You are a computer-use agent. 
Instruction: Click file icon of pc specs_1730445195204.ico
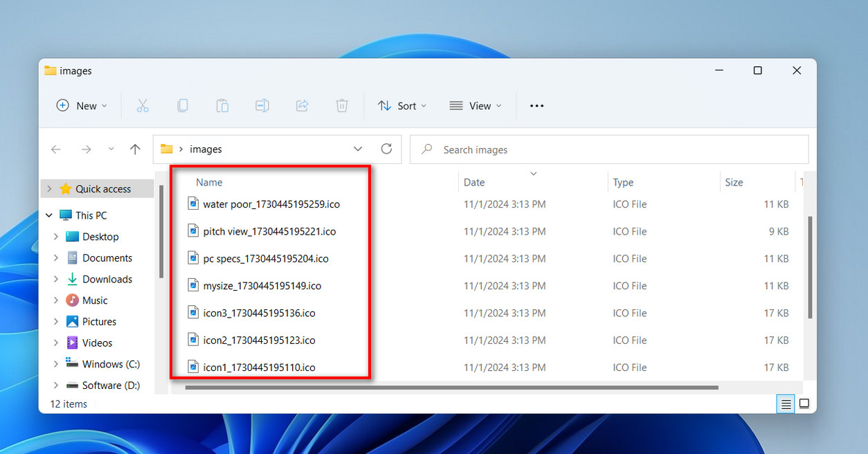pos(193,258)
